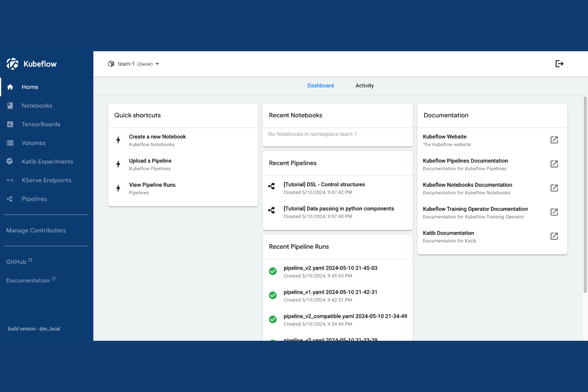Open the Kubeflow Website documentation entry
This screenshot has width=588, height=392.
point(492,140)
